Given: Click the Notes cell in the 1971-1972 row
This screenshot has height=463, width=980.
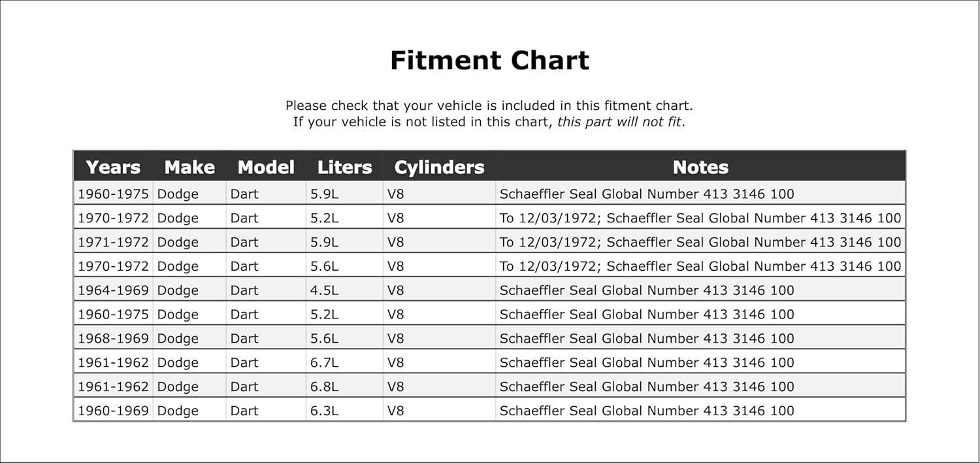Looking at the screenshot, I should pyautogui.click(x=700, y=242).
